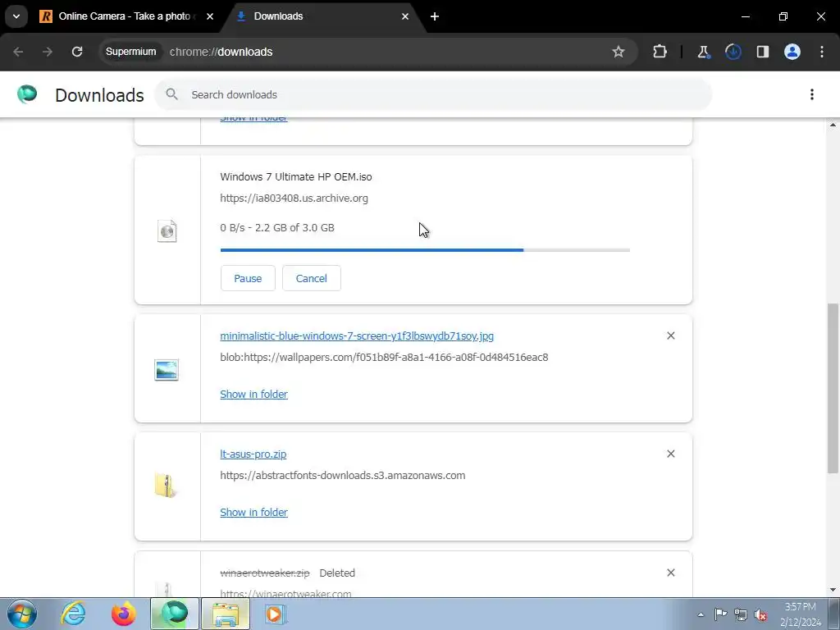Viewport: 840px width, 630px height.
Task: Open the profile avatar menu
Action: [792, 52]
